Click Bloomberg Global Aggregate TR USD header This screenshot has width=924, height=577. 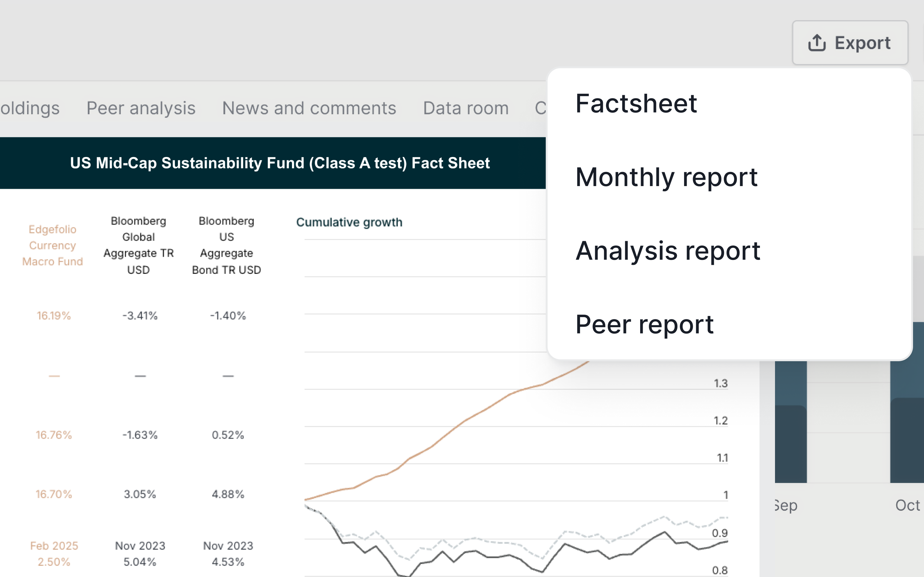[x=139, y=246]
